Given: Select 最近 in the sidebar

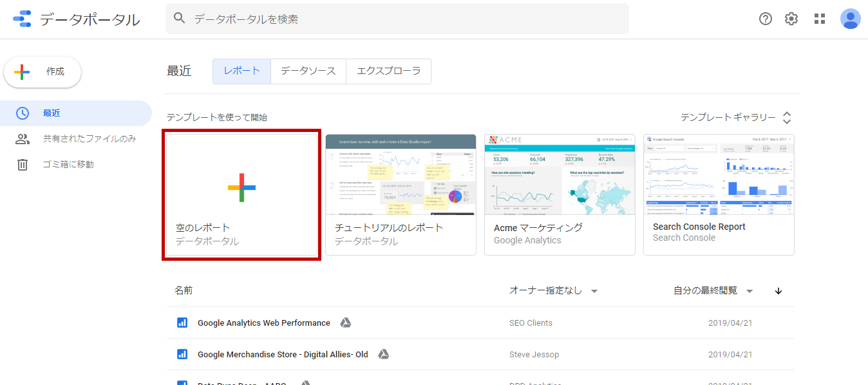Looking at the screenshot, I should (x=76, y=113).
